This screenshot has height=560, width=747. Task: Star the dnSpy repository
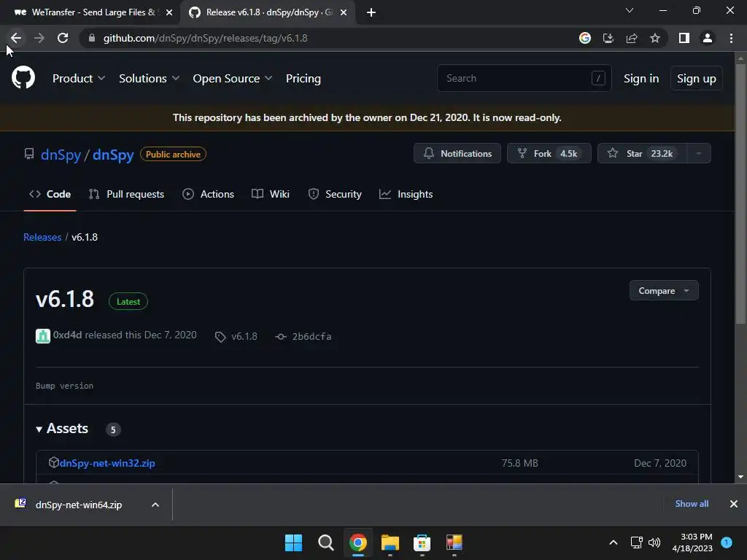(x=642, y=153)
